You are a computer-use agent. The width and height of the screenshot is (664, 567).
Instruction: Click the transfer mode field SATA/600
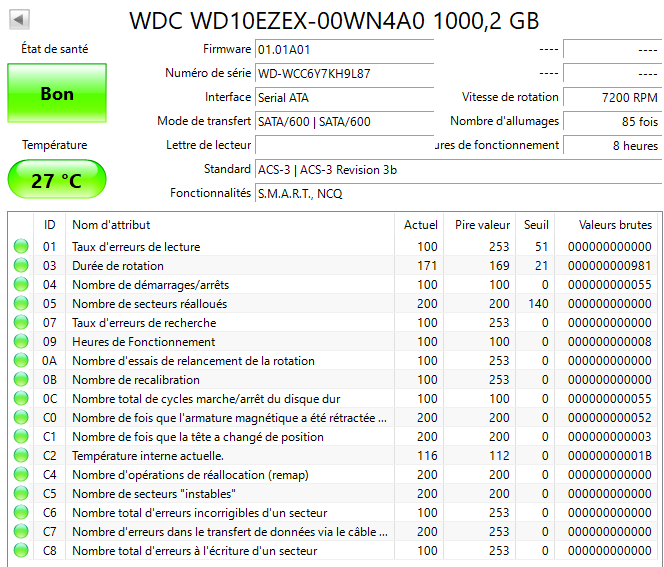point(344,122)
